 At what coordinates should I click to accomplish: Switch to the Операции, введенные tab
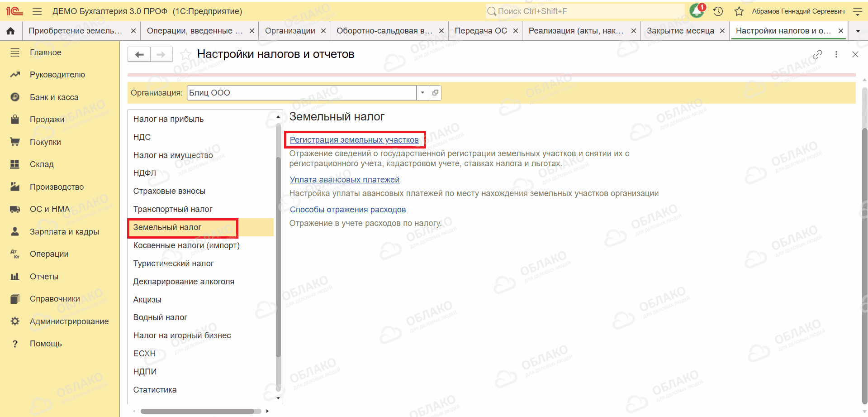pyautogui.click(x=195, y=31)
